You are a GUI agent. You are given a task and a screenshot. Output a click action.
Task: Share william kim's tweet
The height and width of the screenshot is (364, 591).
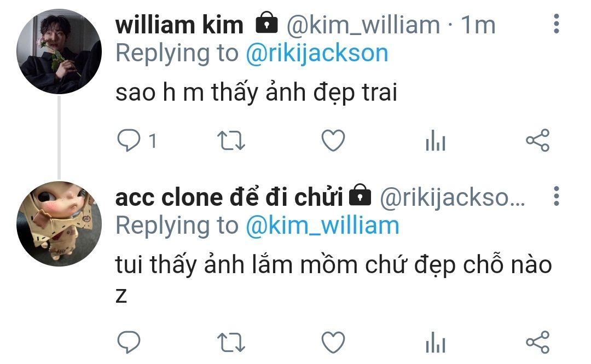[x=538, y=140]
